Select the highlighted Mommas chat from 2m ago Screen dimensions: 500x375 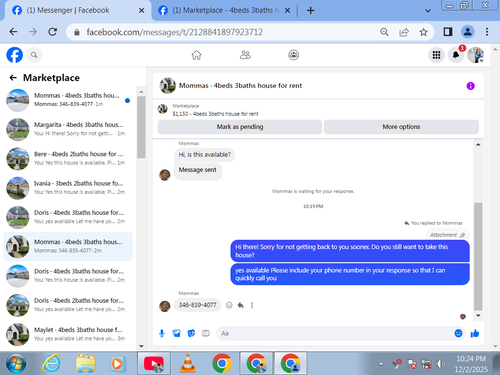pos(68,247)
